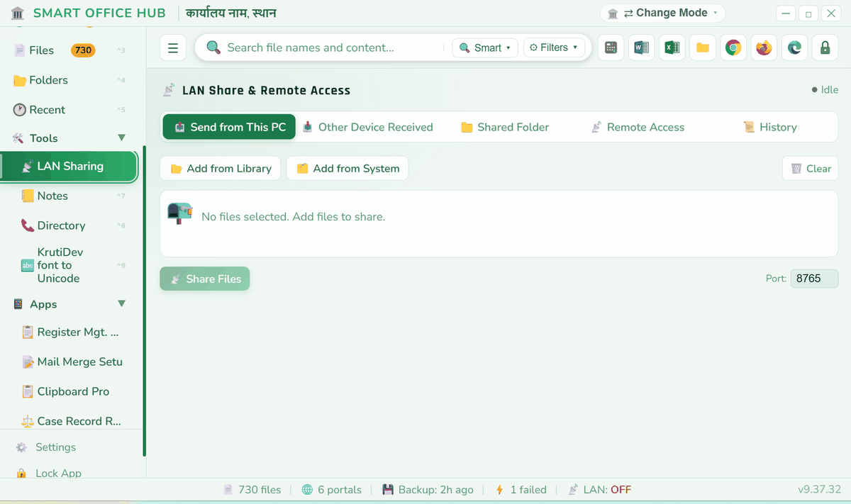
Task: Select LAN Sharing in sidebar
Action: 69,166
